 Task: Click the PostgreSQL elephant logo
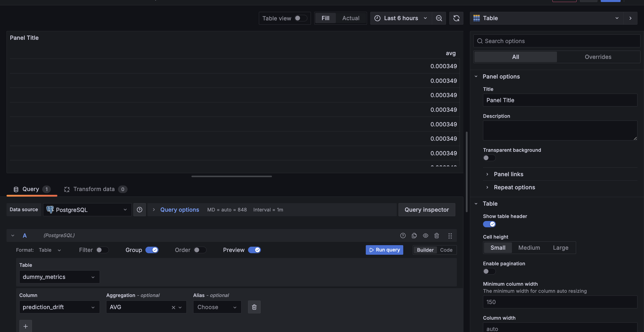point(50,209)
